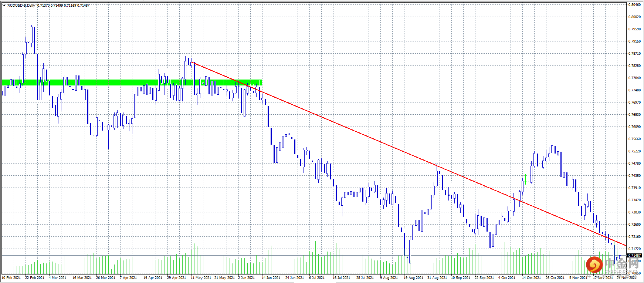Click the 0.76970 price axis label
Image resolution: width=644 pixels, height=283 pixels.
[x=635, y=102]
